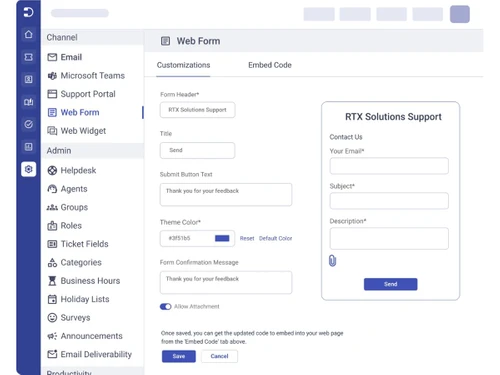
Task: Click the user avatar at top right
Action: click(460, 14)
